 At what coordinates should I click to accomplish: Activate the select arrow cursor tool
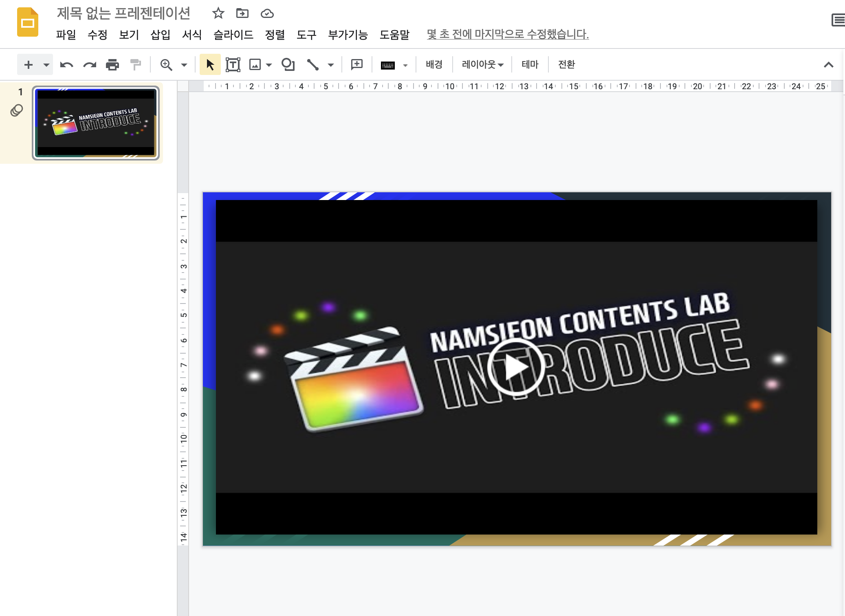click(210, 65)
